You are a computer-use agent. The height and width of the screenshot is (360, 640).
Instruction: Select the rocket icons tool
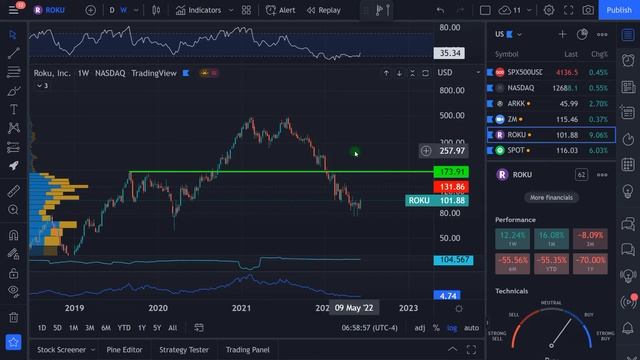pos(13,165)
